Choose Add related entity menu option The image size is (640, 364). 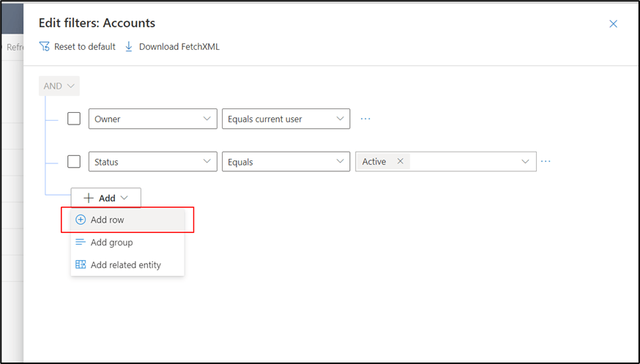[125, 265]
